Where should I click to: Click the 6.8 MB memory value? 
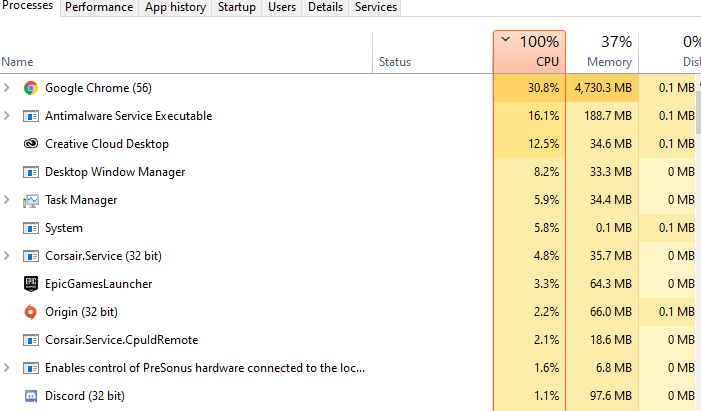[x=613, y=368]
